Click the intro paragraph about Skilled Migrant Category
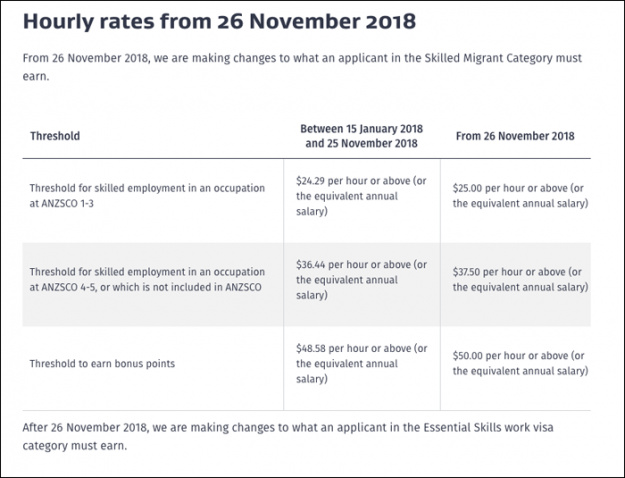Screen dimensions: 625x478 tap(302, 67)
